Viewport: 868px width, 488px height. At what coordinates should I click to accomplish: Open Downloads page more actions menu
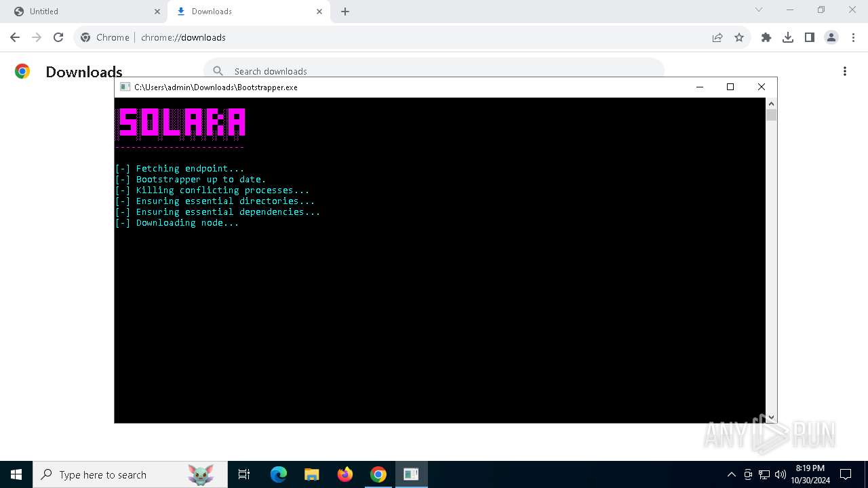pyautogui.click(x=845, y=71)
